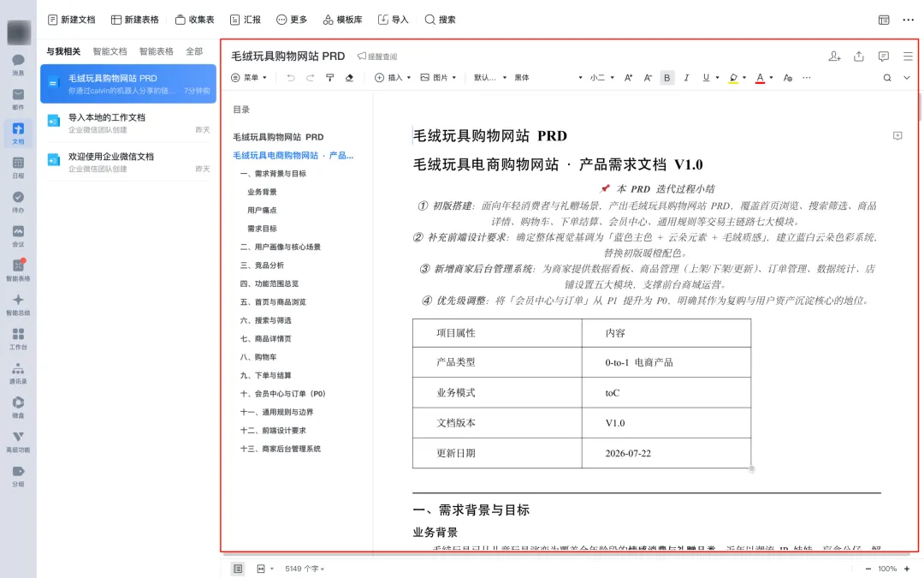Switch to the 智能表格 tab
Viewport: 924px width, 578px height.
tap(157, 51)
